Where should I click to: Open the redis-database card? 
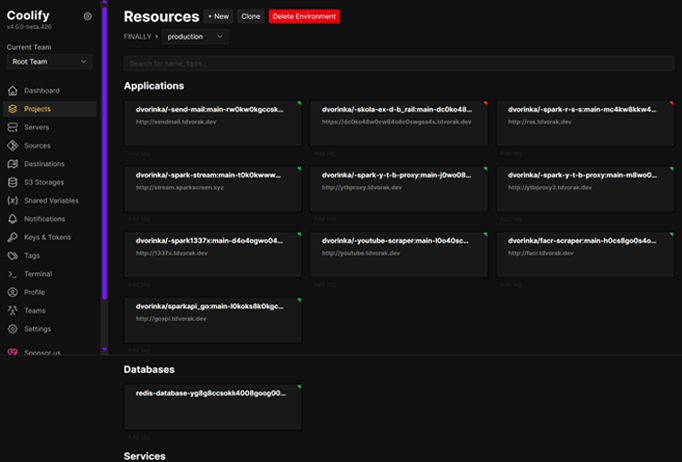point(213,407)
